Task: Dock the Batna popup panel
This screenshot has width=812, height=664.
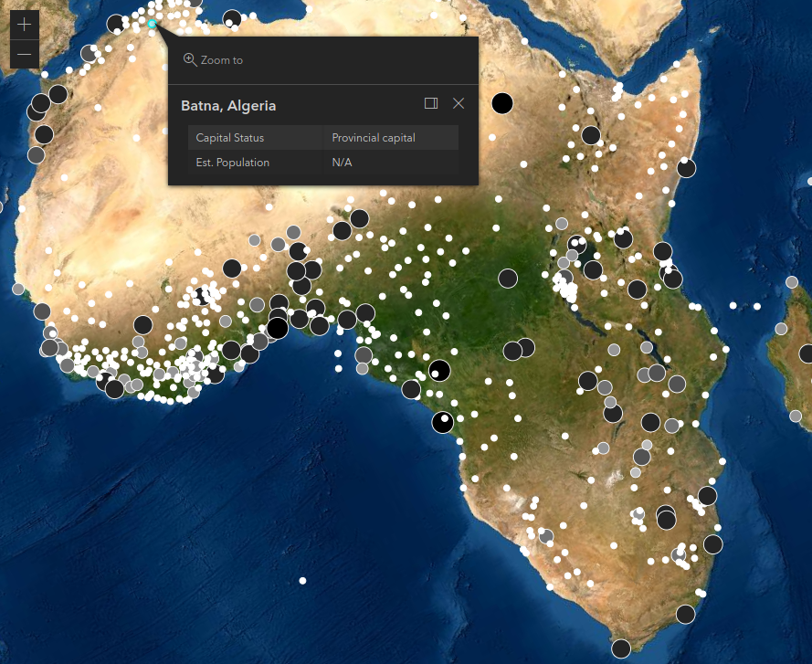Action: tap(431, 103)
